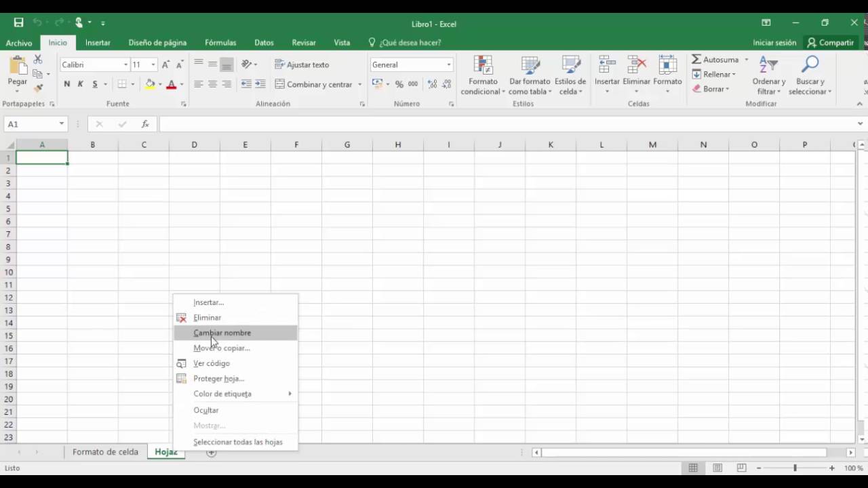Image resolution: width=868 pixels, height=488 pixels.
Task: Decrease font size with the small A icon
Action: tap(180, 64)
